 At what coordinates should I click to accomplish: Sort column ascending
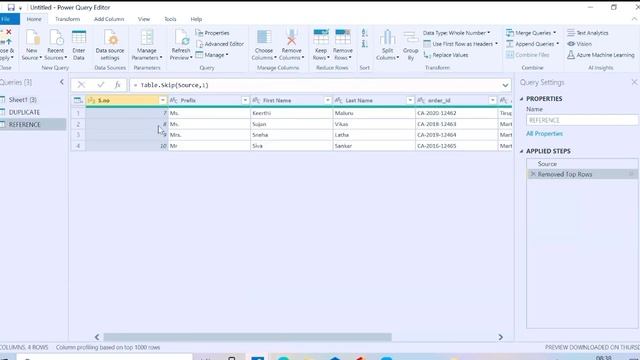364,33
